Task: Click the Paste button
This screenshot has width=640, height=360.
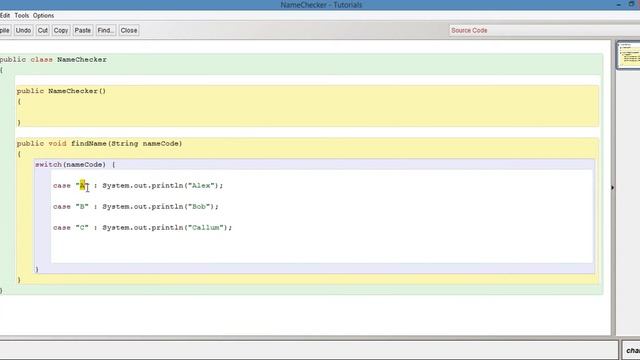Action: click(x=82, y=30)
